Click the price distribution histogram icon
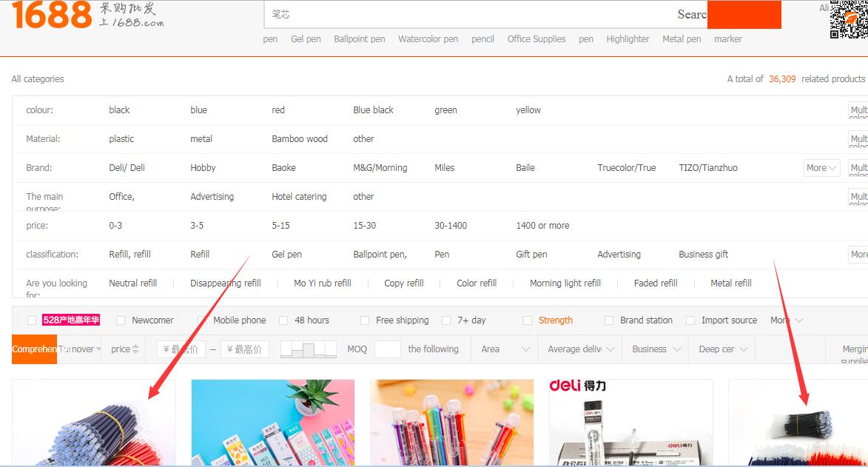The width and height of the screenshot is (868, 467). pos(309,349)
